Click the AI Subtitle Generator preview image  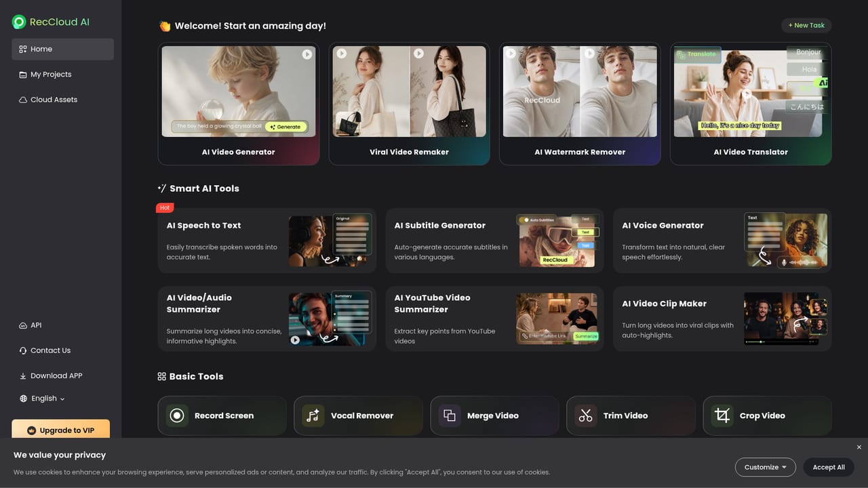[x=558, y=240]
